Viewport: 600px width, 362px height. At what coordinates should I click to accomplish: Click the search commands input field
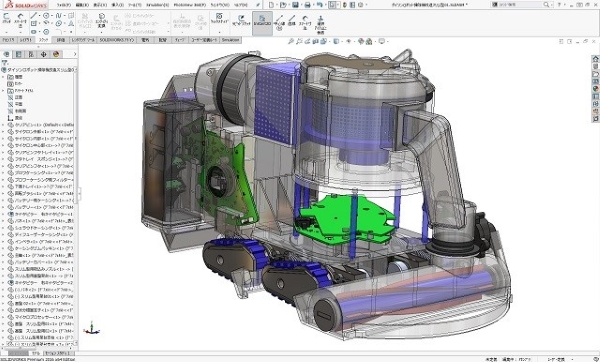[523, 5]
